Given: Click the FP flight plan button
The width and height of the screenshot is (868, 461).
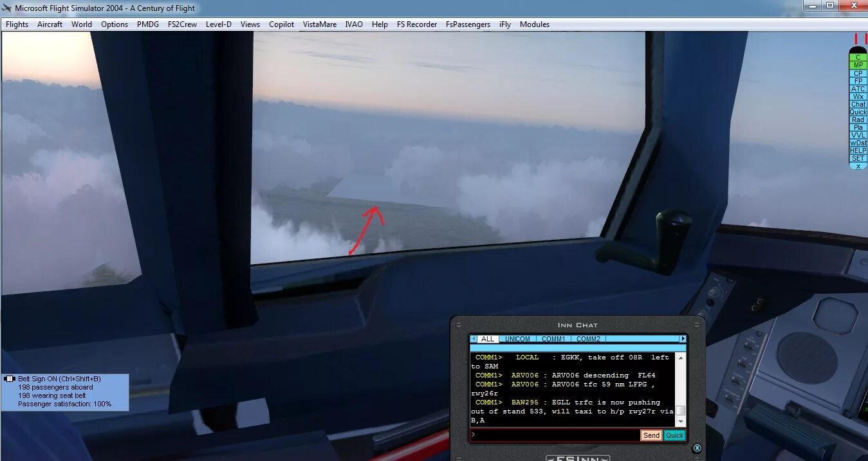Looking at the screenshot, I should tap(858, 81).
